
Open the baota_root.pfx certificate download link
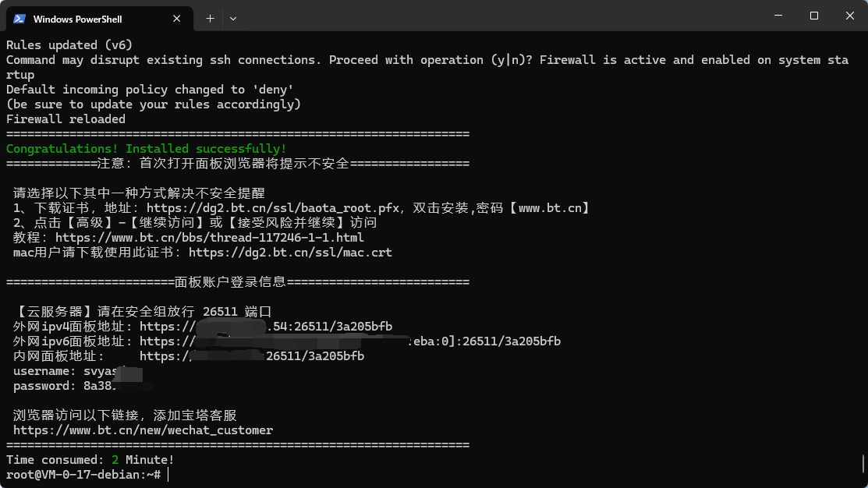pos(273,208)
